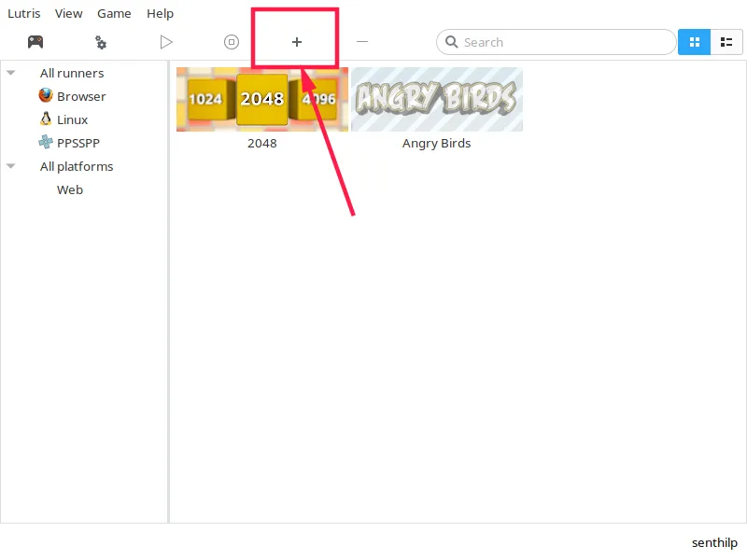The height and width of the screenshot is (560, 747).
Task: Focus the Search input field
Action: [556, 42]
